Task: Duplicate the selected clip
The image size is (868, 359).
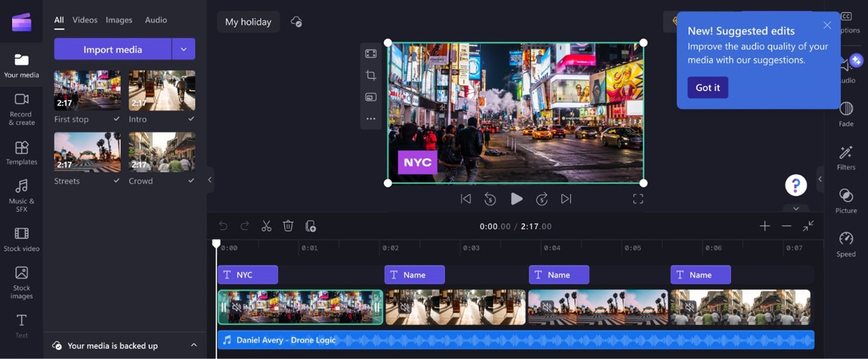Action: click(x=310, y=226)
